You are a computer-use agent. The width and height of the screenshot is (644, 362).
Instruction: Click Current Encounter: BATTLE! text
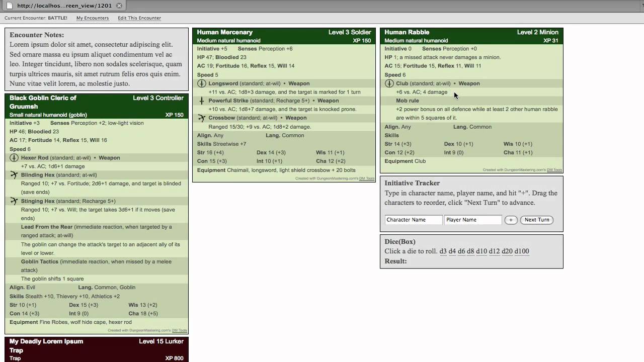[x=36, y=18]
